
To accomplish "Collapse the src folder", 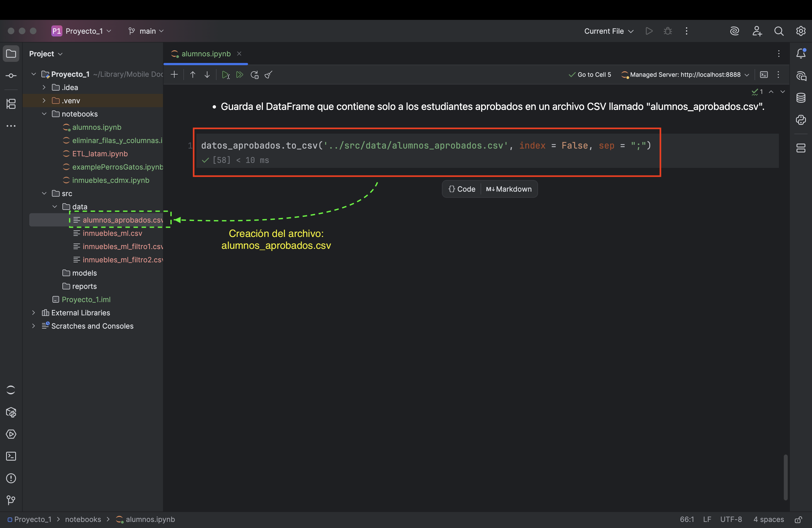I will (x=44, y=193).
